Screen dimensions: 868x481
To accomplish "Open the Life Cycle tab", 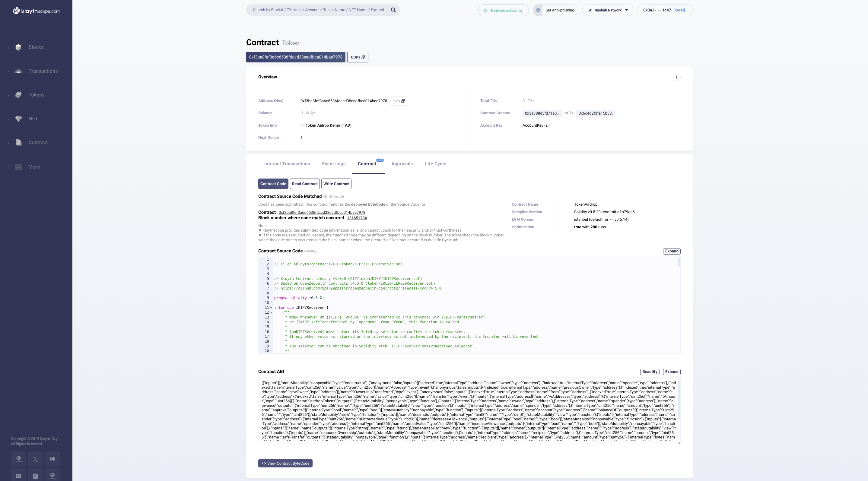I will [x=435, y=164].
